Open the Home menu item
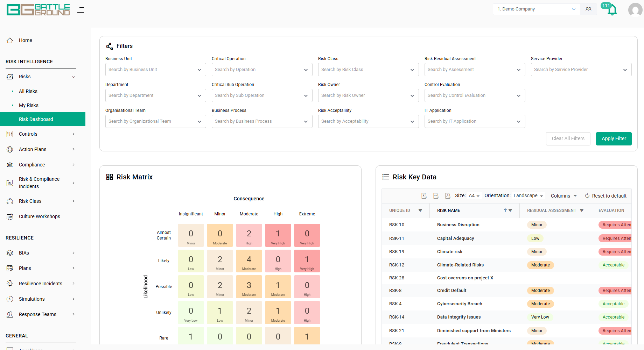Image resolution: width=644 pixels, height=350 pixels. [26, 40]
